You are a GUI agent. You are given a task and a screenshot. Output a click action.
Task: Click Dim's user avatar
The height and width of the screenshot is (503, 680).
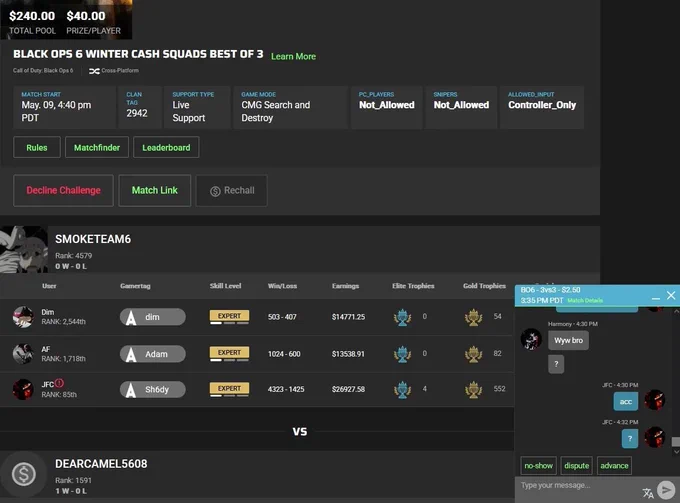23,317
